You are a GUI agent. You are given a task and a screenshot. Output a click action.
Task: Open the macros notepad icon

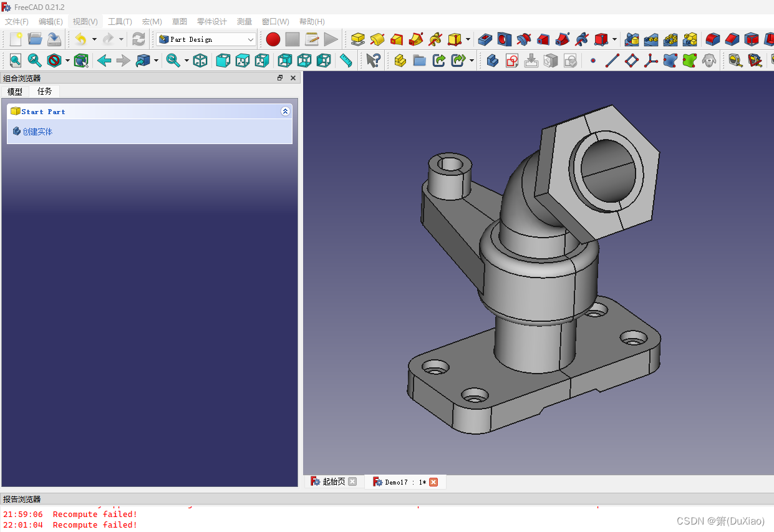(312, 39)
